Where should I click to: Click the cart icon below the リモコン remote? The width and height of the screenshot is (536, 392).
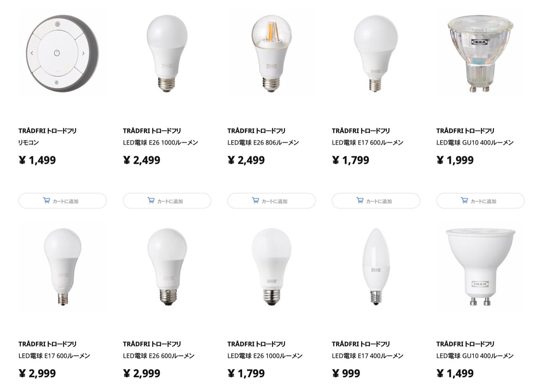(46, 201)
